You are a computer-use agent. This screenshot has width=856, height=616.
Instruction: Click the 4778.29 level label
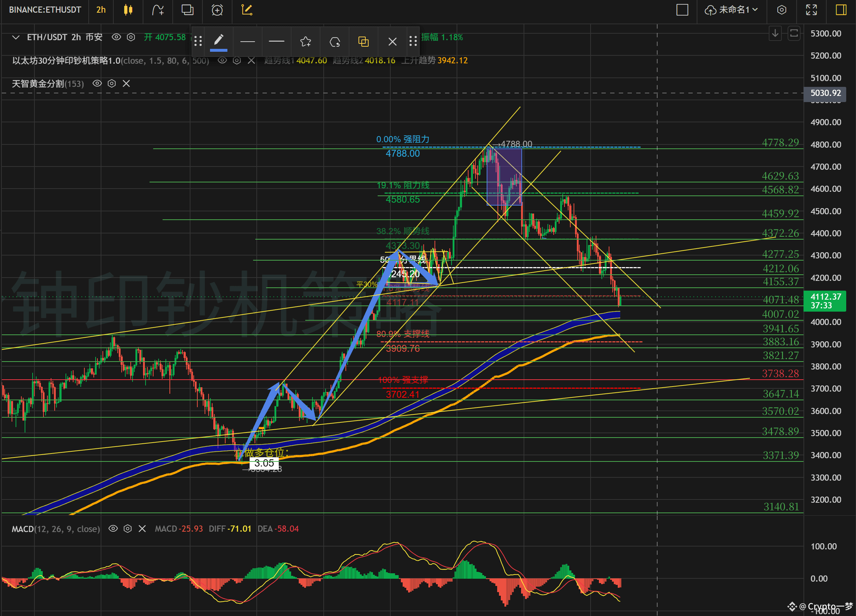coord(780,143)
